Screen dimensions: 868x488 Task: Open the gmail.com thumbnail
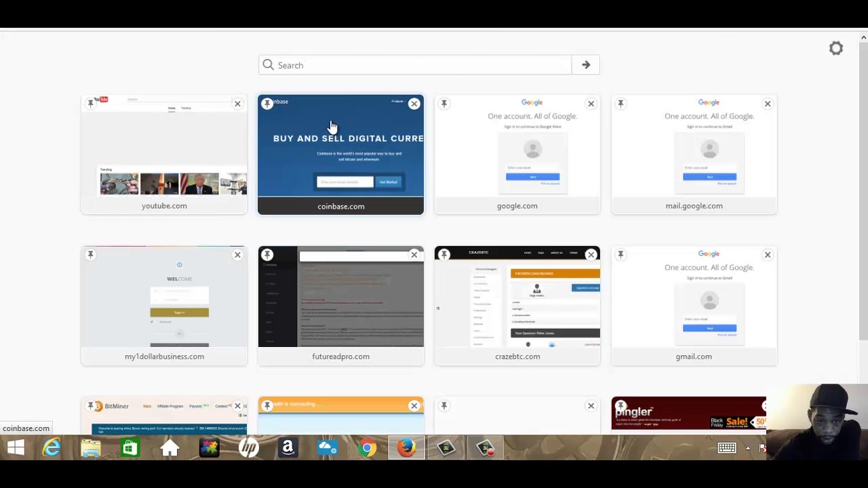(694, 298)
